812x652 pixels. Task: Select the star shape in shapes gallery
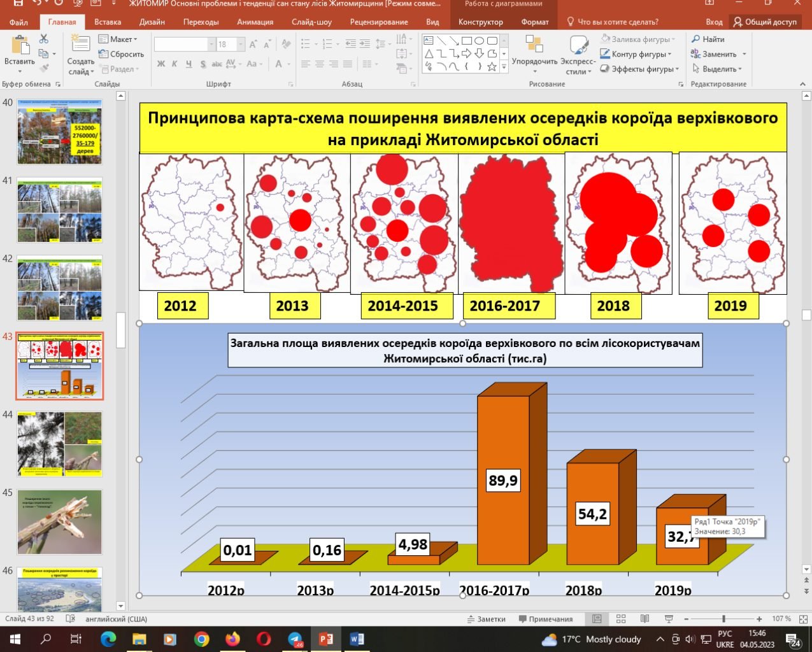[x=492, y=67]
